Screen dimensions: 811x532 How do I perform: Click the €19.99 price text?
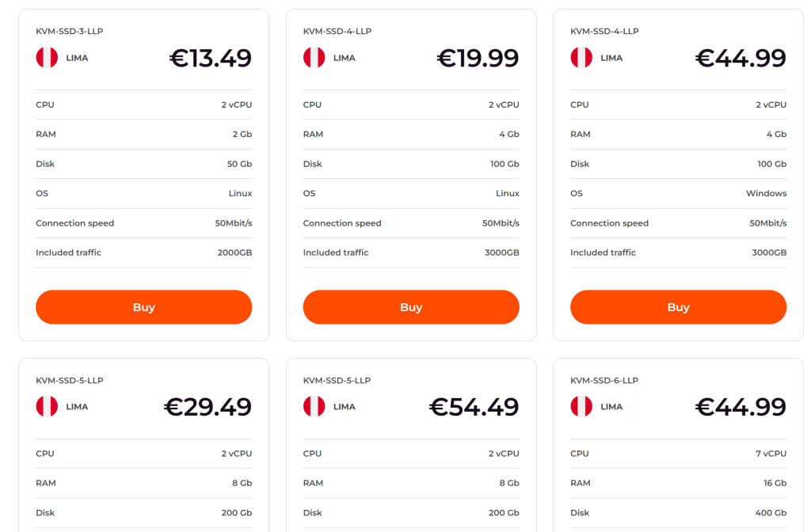click(x=478, y=58)
